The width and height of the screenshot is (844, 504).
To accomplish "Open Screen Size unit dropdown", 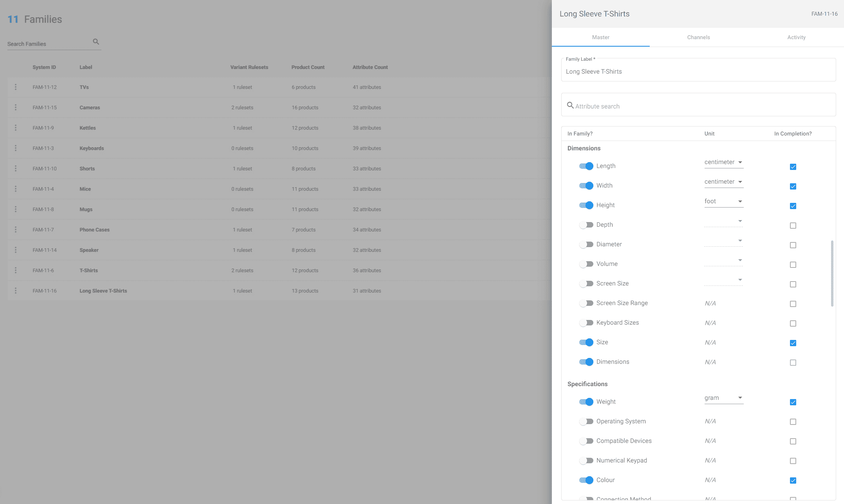I will [724, 280].
